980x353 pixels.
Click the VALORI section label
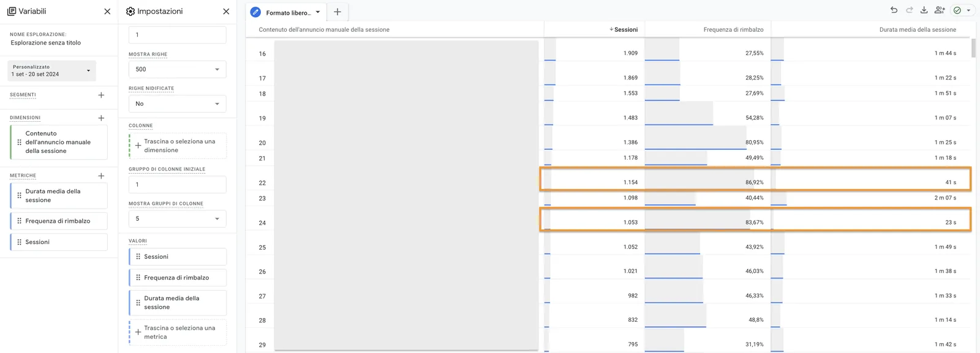tap(138, 240)
